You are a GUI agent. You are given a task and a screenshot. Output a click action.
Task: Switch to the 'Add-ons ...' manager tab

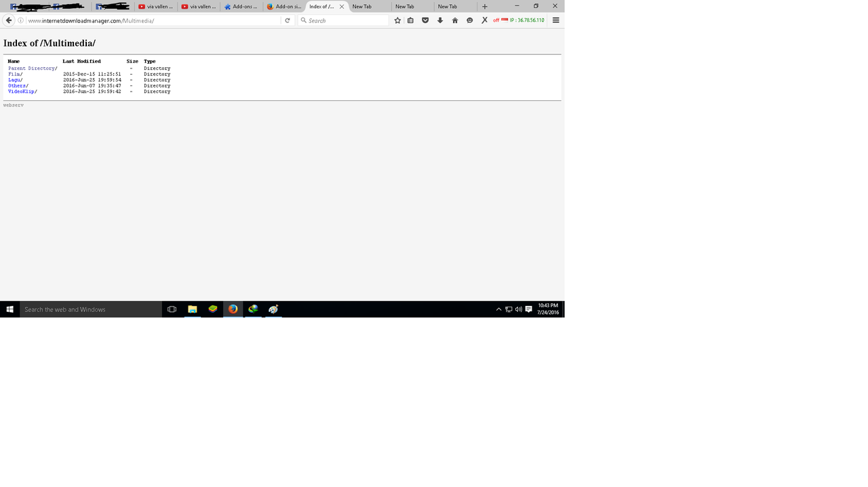coord(241,7)
